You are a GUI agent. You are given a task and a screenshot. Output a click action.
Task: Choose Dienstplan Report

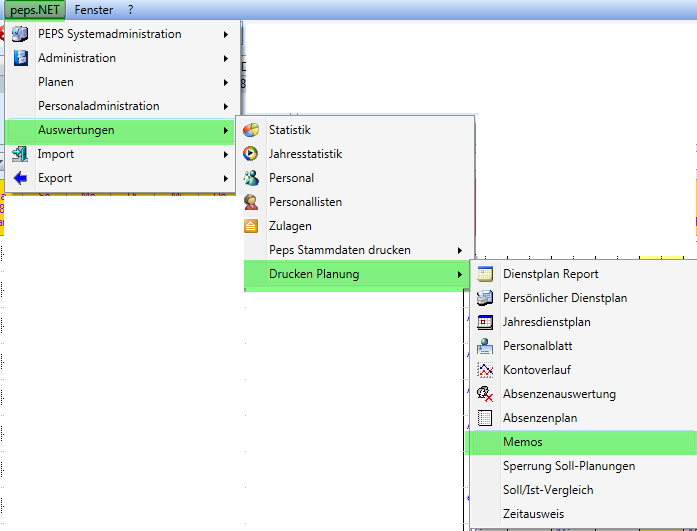[584, 274]
